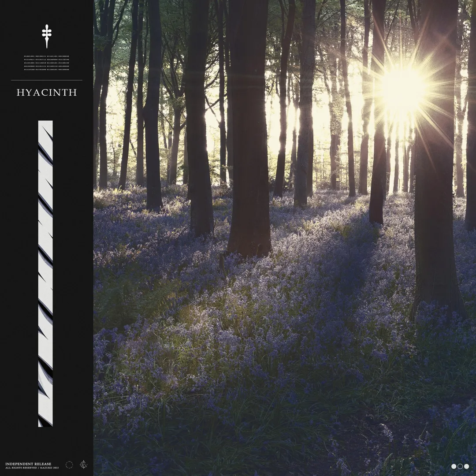Image resolution: width=476 pixels, height=476 pixels.
Task: Click the dotted circle icon
Action: (69, 465)
